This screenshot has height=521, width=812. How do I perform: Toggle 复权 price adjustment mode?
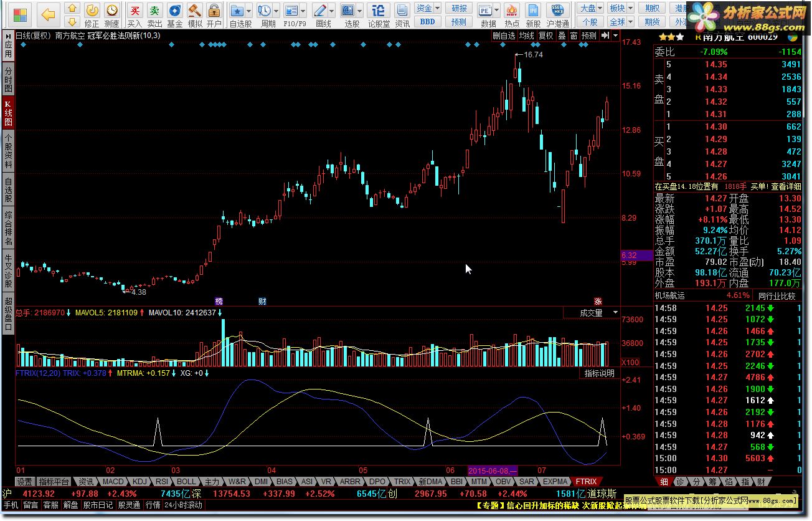[x=545, y=36]
